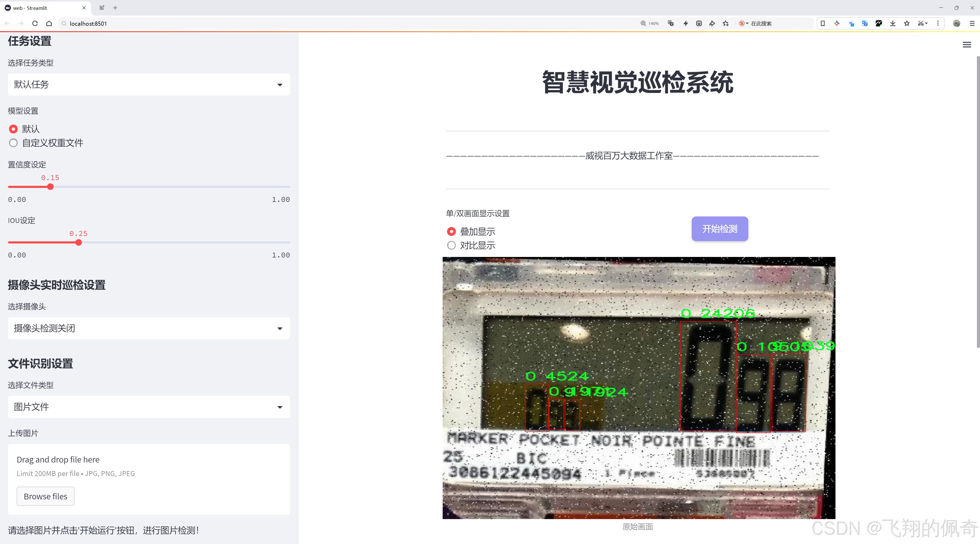Minimize the browser window
Screen dimensions: 980x544
pyautogui.click(x=941, y=8)
